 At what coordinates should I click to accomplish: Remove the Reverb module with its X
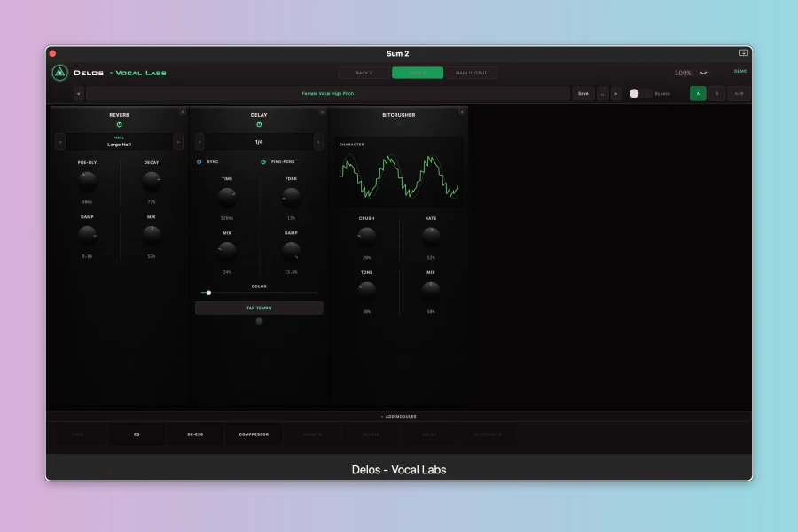(182, 112)
